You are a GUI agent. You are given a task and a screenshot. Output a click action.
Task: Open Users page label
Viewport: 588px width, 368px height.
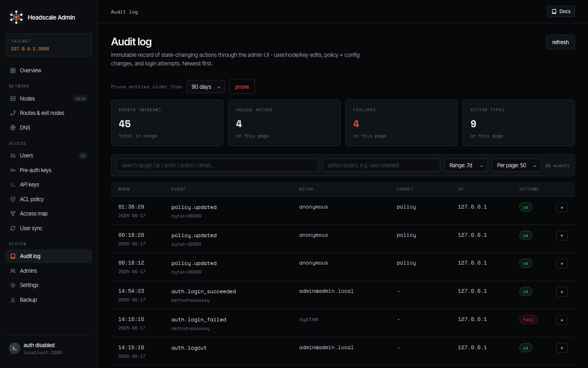point(27,156)
